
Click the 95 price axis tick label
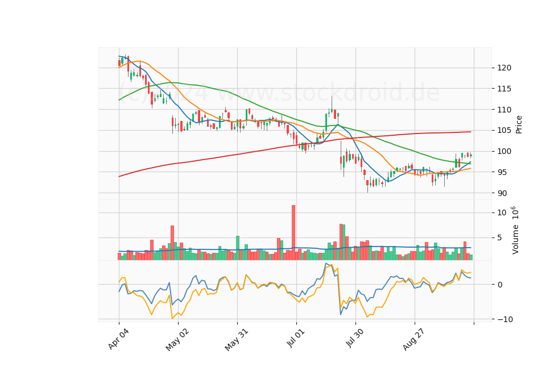pyautogui.click(x=502, y=172)
